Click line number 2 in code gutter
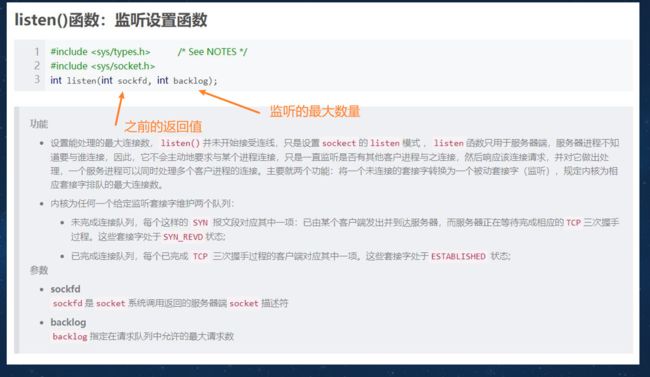Viewport: 650px width, 377px height. pos(37,66)
